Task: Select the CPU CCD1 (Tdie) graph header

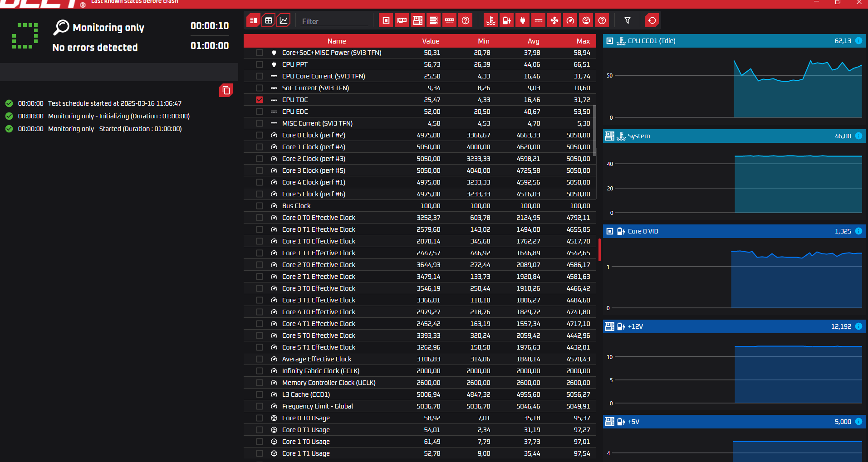Action: tap(734, 41)
